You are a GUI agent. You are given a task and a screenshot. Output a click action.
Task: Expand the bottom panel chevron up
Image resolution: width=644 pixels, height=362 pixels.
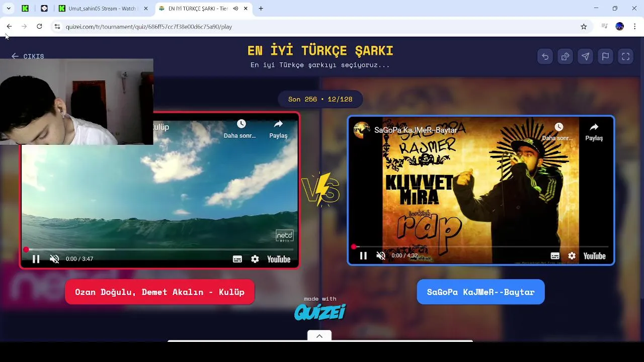319,336
